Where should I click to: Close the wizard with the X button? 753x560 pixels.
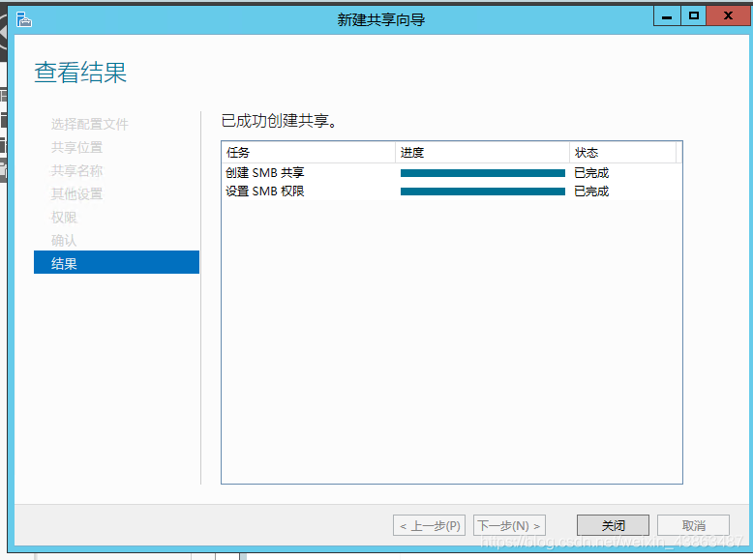pos(728,15)
